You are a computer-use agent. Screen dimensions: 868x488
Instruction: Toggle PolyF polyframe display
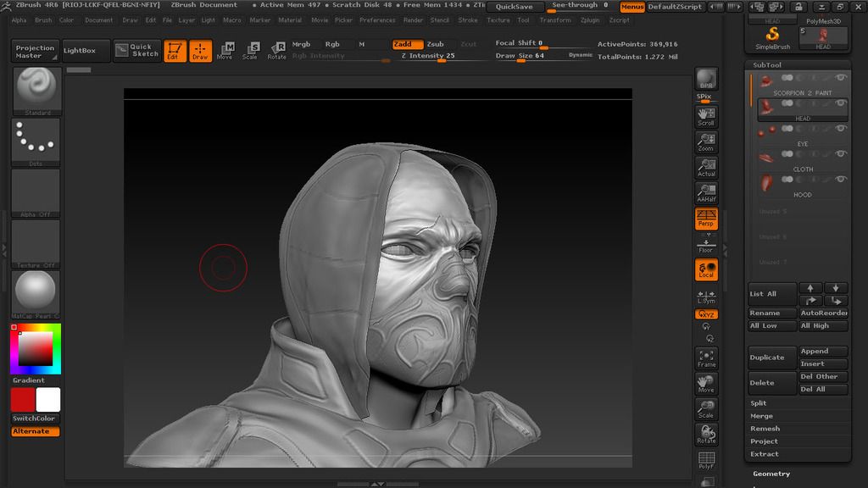pos(706,460)
